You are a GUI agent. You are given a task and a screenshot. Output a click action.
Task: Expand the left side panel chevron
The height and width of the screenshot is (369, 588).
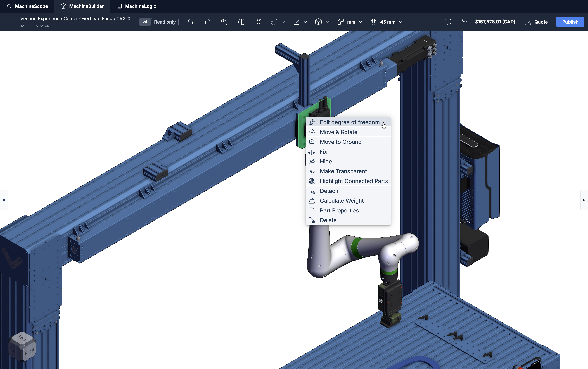(4, 200)
